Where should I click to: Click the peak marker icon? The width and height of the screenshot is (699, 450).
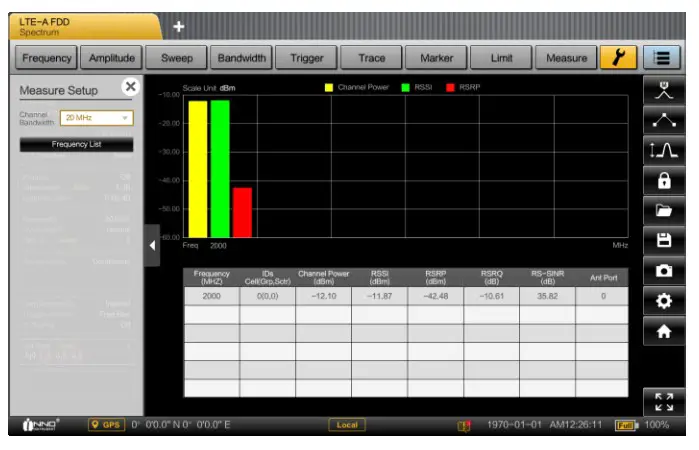click(664, 91)
